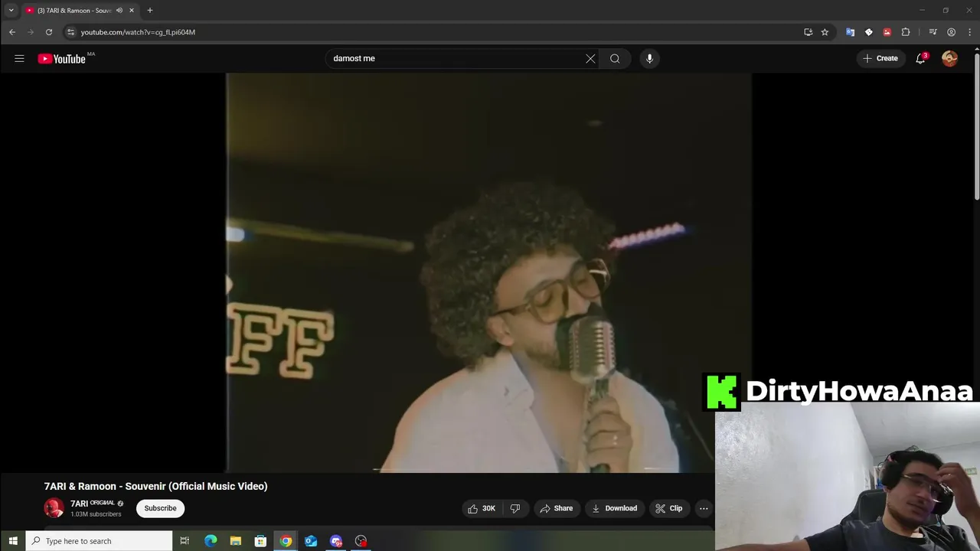Mute tab via speaker icon
The image size is (980, 551).
(119, 11)
